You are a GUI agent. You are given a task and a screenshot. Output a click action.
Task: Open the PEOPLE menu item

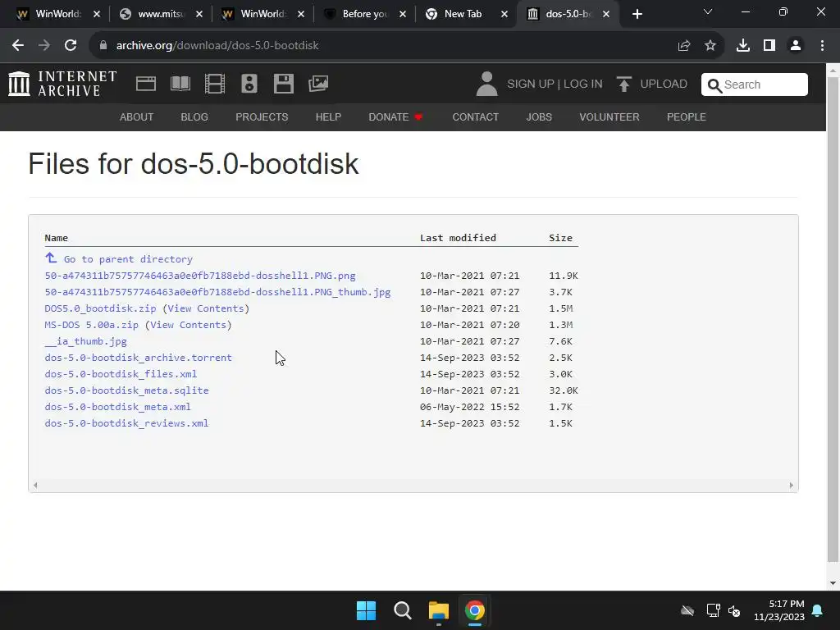click(x=687, y=116)
